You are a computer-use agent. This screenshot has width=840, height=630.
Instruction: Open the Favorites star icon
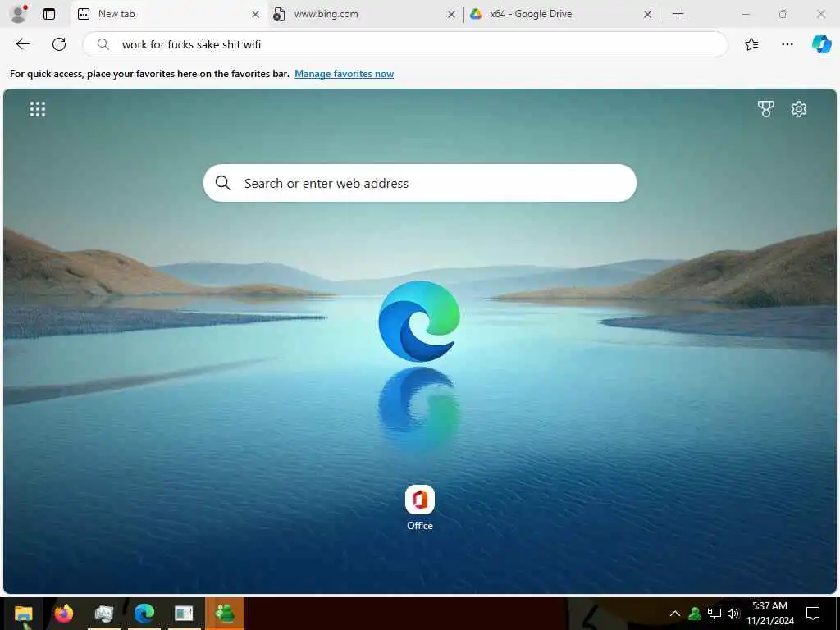pos(751,44)
